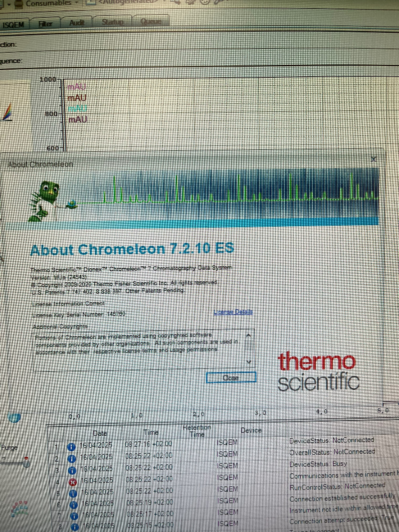Click time cell 08:27:16 +02:00
The width and height of the screenshot is (399, 532).
click(x=148, y=444)
